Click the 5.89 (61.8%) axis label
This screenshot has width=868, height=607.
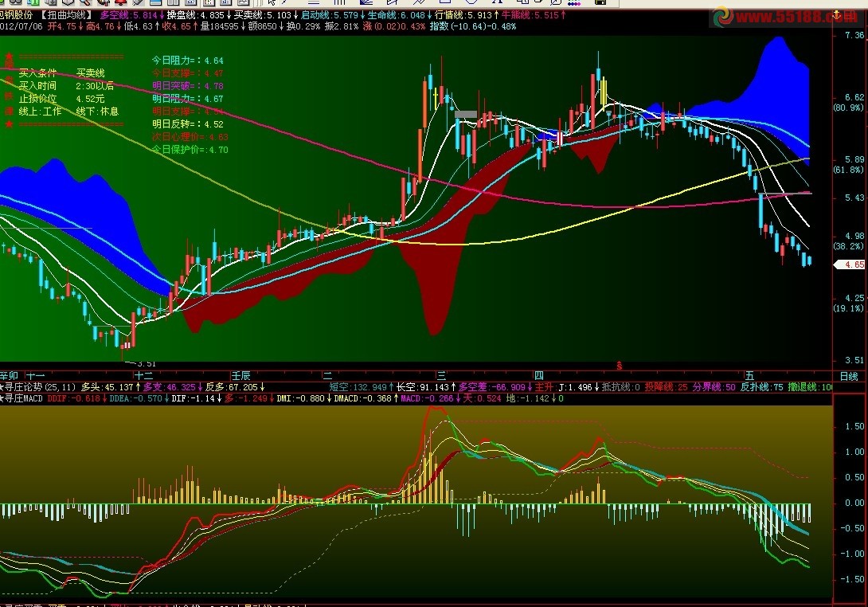click(x=849, y=164)
